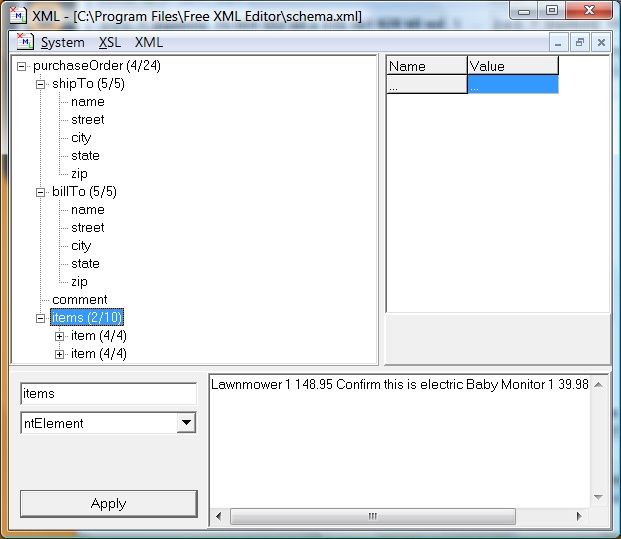
Task: Collapse the billTo node
Action: click(40, 192)
